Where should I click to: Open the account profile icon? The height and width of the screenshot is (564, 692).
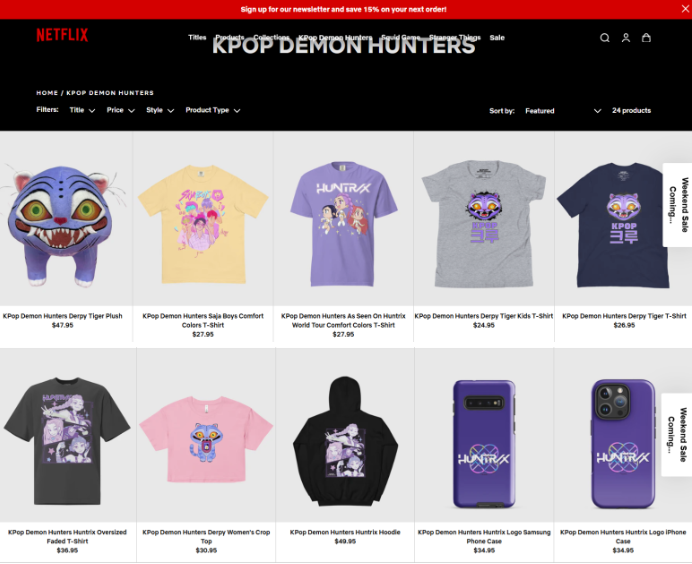pyautogui.click(x=626, y=38)
